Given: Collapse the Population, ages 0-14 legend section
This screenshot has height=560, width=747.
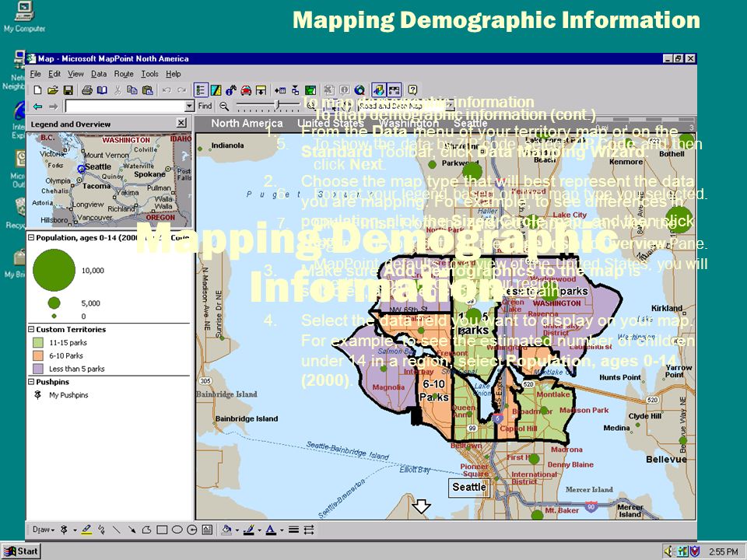Looking at the screenshot, I should click(x=31, y=238).
